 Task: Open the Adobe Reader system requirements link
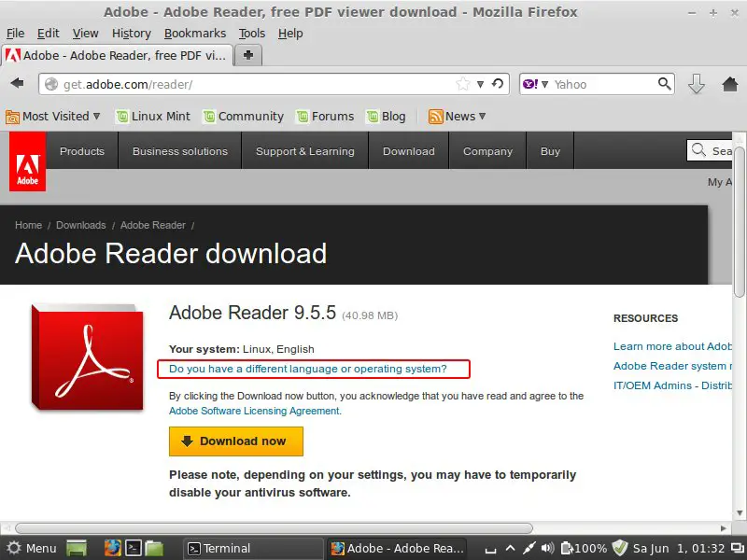point(672,366)
